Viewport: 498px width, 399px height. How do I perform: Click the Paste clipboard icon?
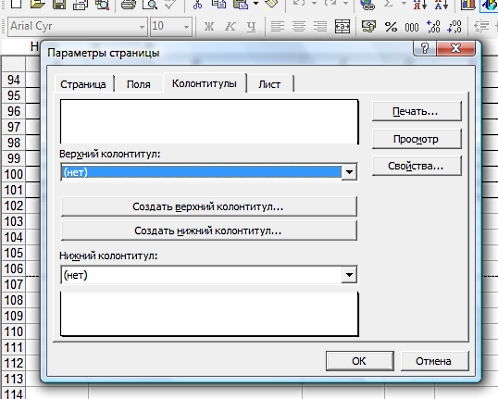click(241, 4)
